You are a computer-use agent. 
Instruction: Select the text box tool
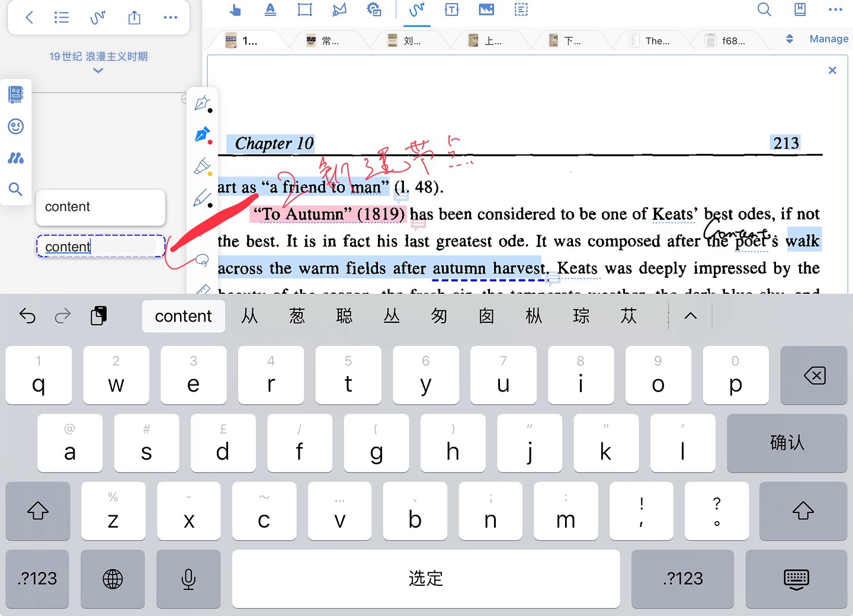pos(451,9)
